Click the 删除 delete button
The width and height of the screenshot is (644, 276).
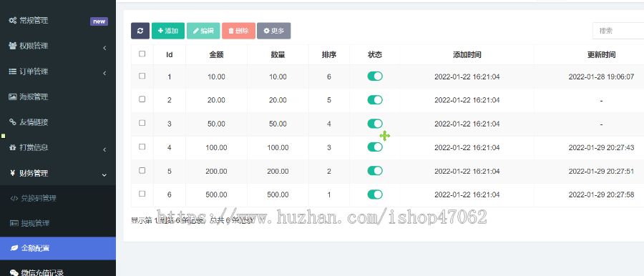(x=238, y=31)
